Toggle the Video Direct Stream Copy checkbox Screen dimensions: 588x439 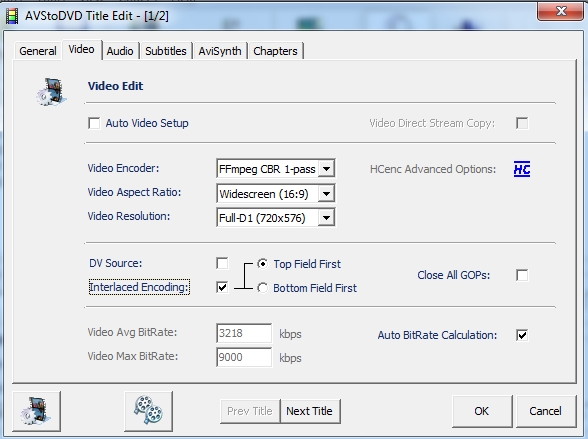click(522, 123)
